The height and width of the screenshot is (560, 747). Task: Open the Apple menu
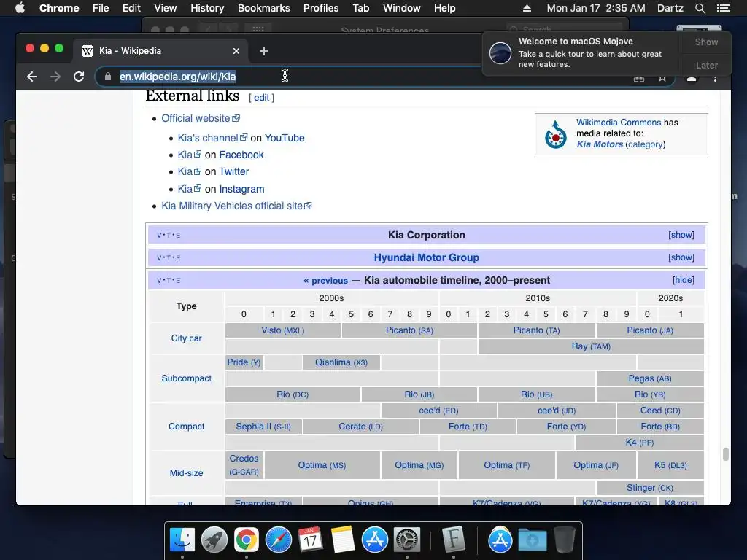[20, 8]
